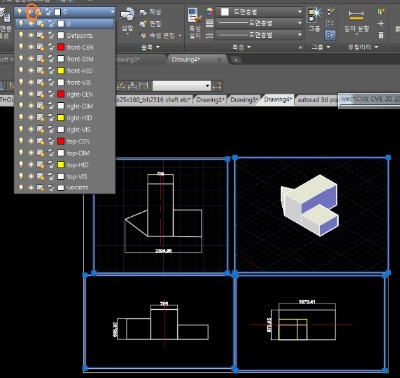Image resolution: width=400 pixels, height=378 pixels.
Task: Click the linetype icon in the Properties panel
Action: (x=210, y=35)
